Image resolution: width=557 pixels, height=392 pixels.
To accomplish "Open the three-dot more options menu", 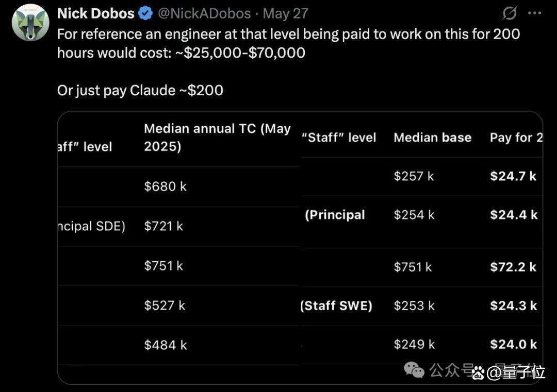I will [535, 13].
